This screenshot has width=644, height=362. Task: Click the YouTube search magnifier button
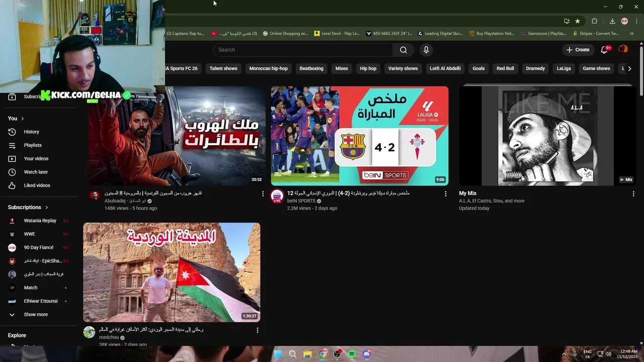coord(404,50)
